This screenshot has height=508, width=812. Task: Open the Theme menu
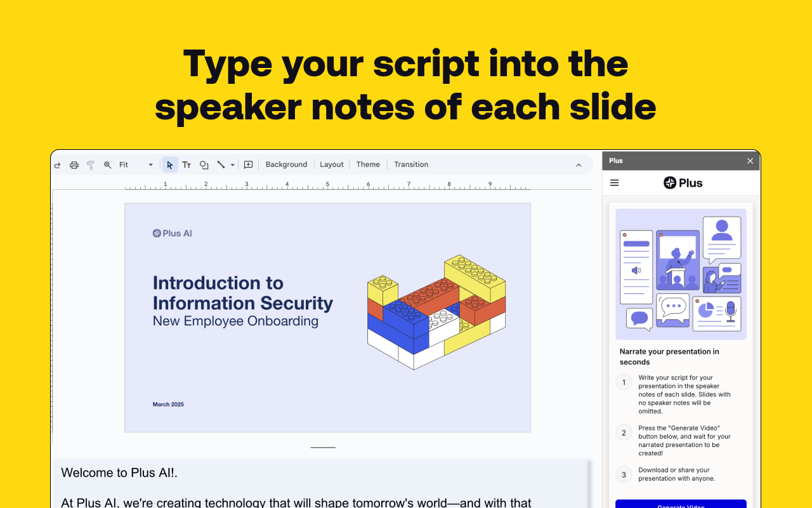tap(368, 164)
